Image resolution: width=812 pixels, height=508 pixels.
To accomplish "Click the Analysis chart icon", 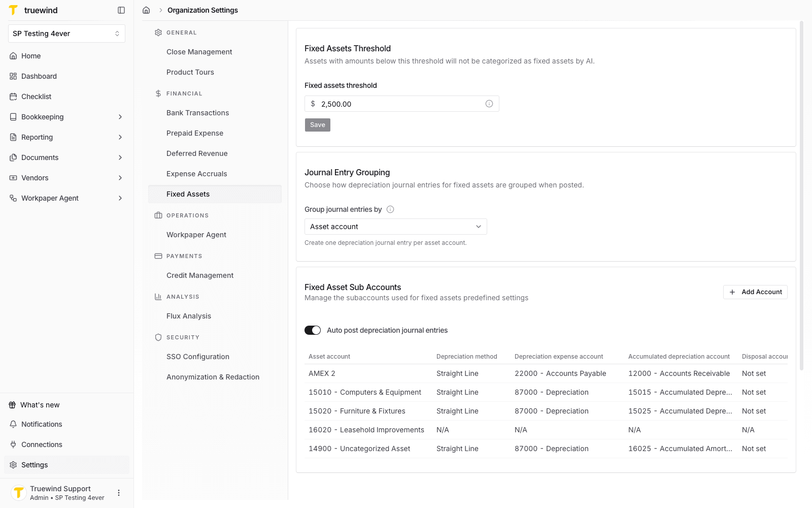I will [x=158, y=297].
